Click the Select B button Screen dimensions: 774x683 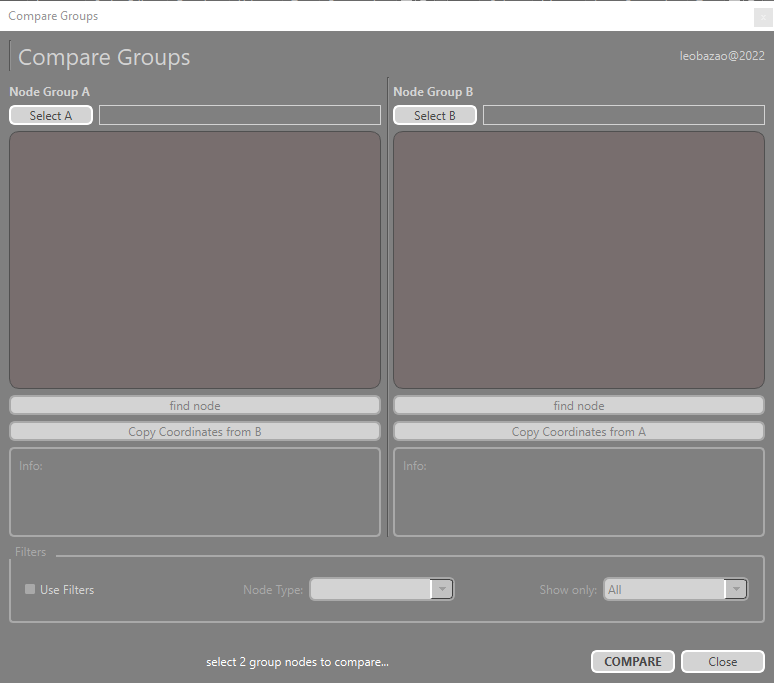point(435,115)
